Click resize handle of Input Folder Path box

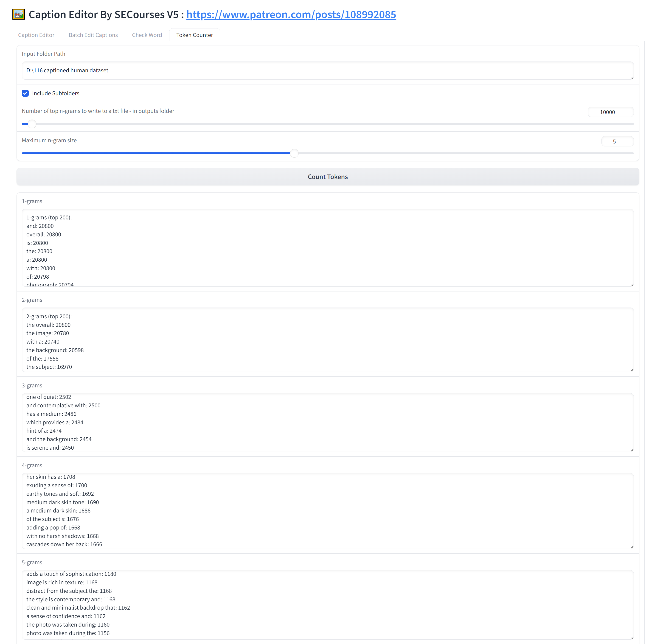(631, 78)
